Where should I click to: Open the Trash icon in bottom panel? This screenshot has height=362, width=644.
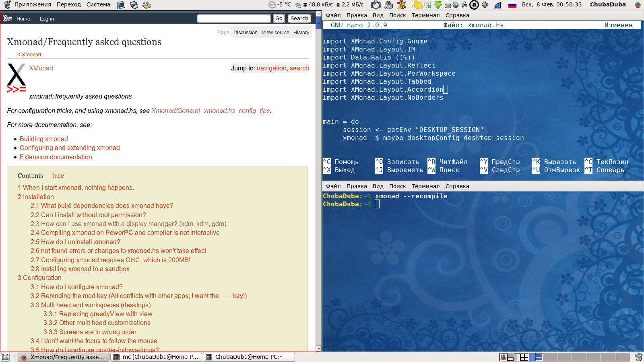point(638,357)
